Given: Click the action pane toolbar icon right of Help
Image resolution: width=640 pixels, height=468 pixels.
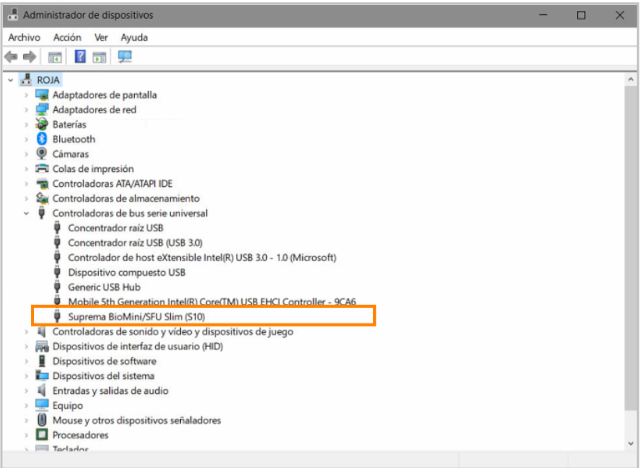Looking at the screenshot, I should 99,57.
